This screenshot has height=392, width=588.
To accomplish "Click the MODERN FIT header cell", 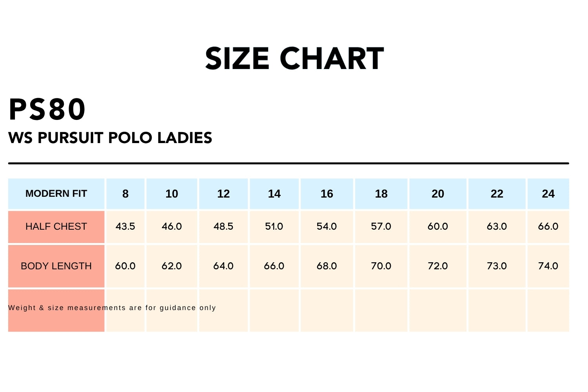I will point(56,194).
